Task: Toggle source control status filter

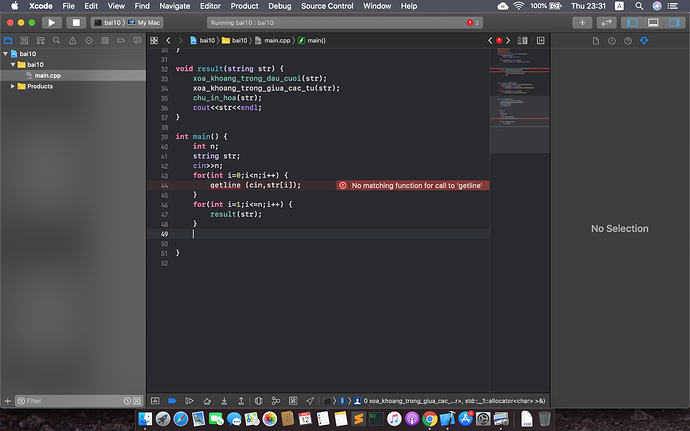Action: pyautogui.click(x=137, y=401)
